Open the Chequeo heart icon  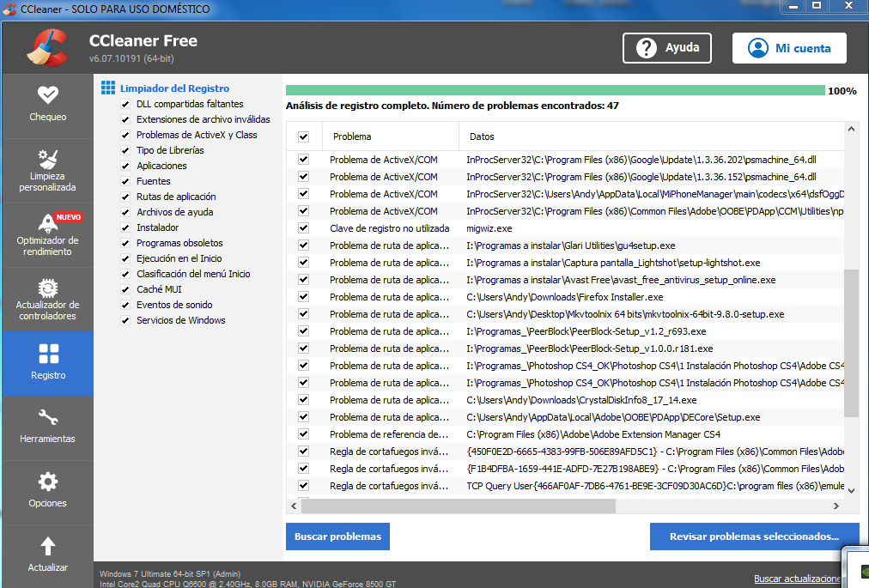(48, 94)
